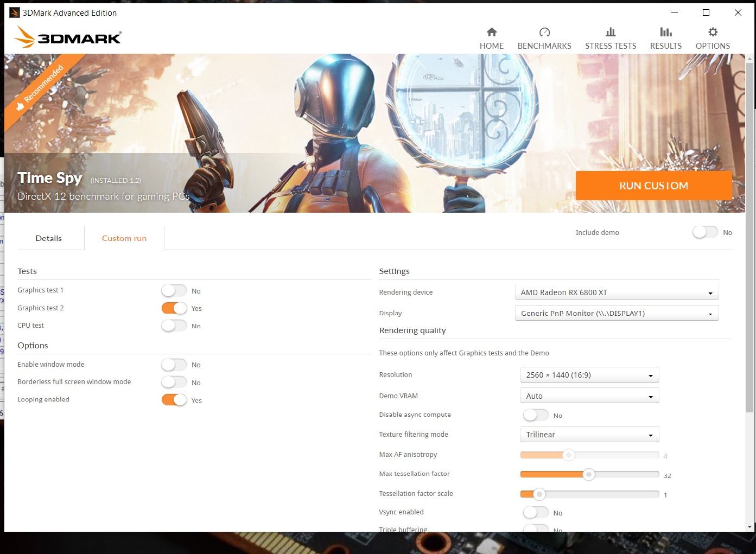Screen dimensions: 756x554
Task: Click the Max tessellation factor value 32
Action: click(668, 476)
